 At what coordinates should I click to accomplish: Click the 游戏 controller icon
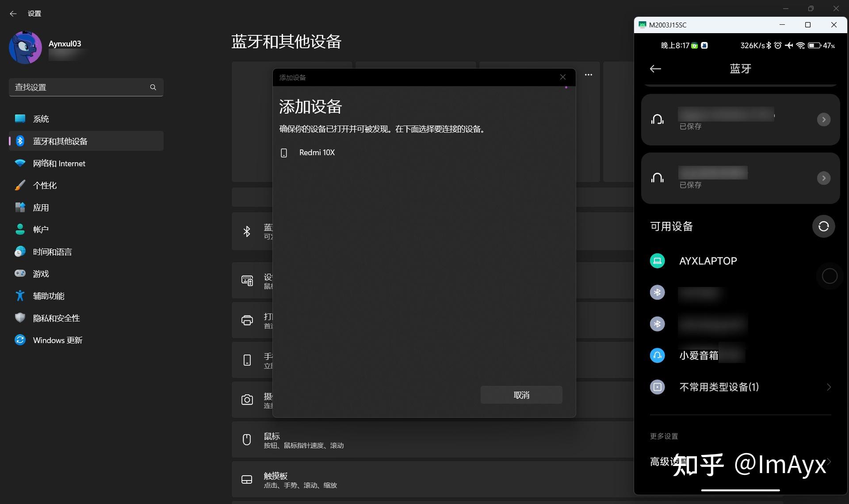point(20,273)
